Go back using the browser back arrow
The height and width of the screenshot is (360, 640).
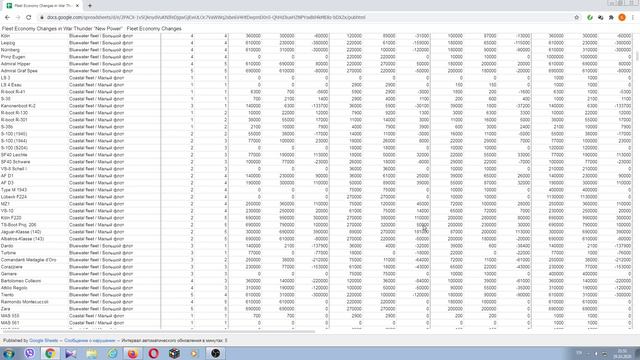(x=7, y=18)
